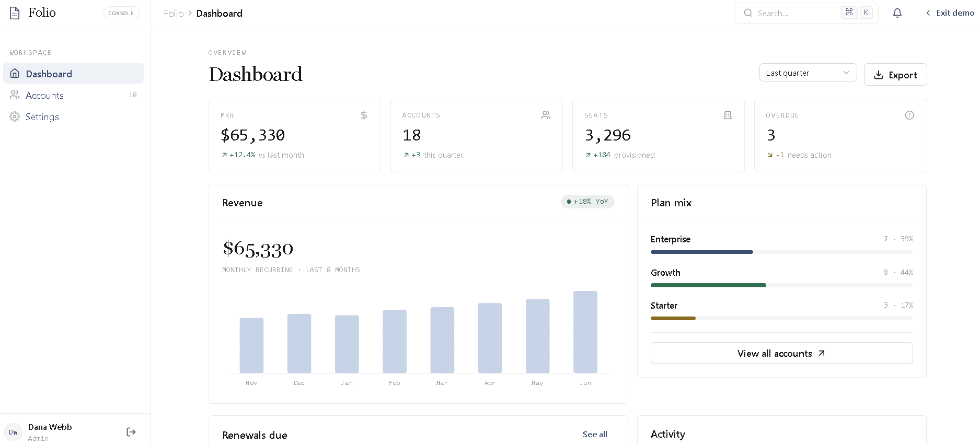Click the Growth 8 · 44% value

tap(898, 272)
